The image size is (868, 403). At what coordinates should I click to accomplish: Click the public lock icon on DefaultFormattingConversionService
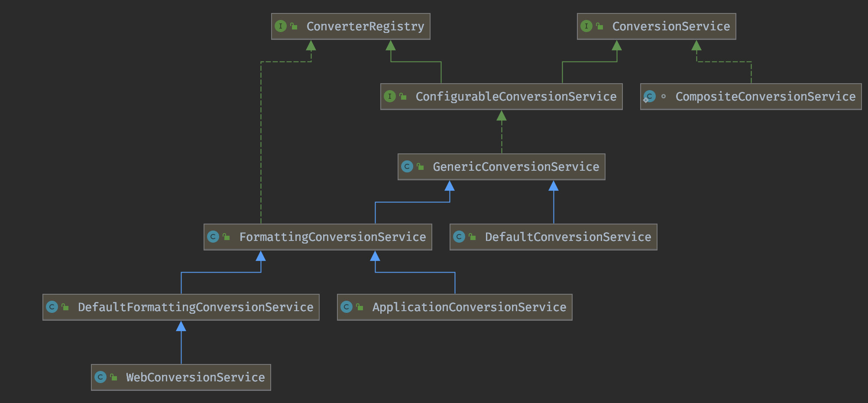[x=65, y=307]
